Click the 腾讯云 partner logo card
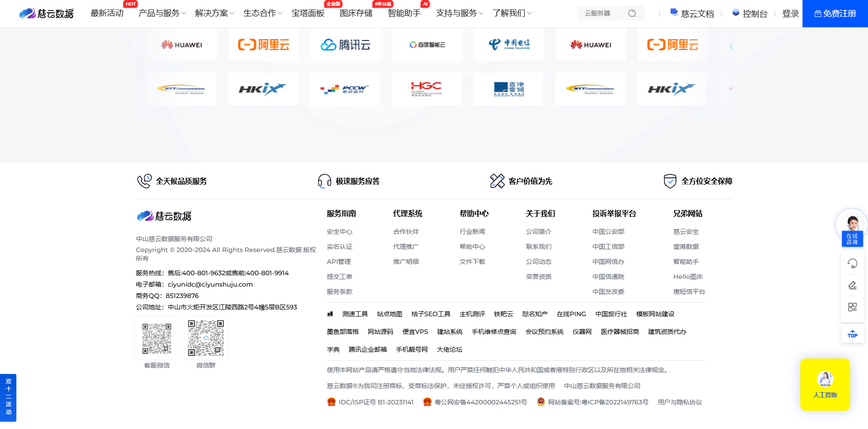 (346, 45)
